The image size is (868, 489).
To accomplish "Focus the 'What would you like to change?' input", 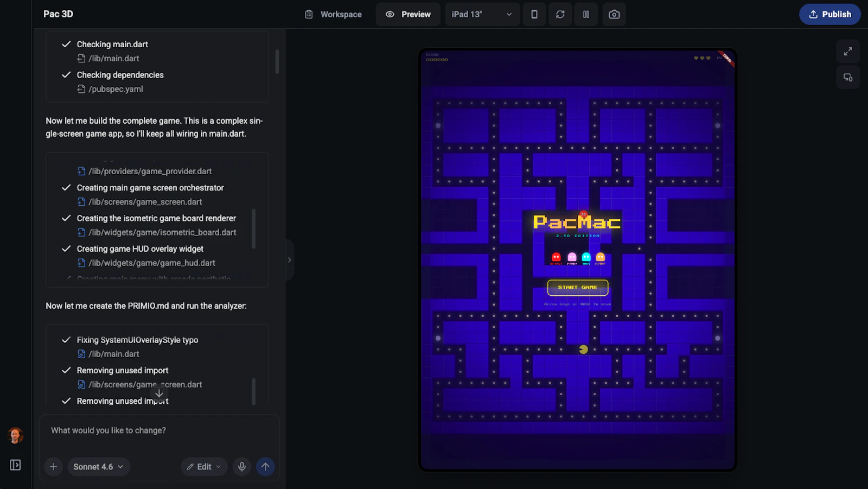I will 159,430.
